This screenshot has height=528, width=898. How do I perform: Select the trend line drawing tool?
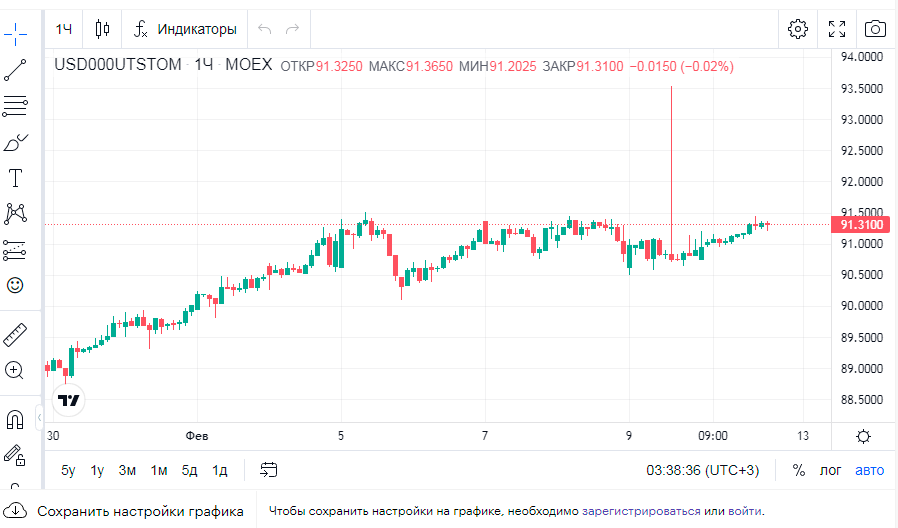click(x=15, y=70)
